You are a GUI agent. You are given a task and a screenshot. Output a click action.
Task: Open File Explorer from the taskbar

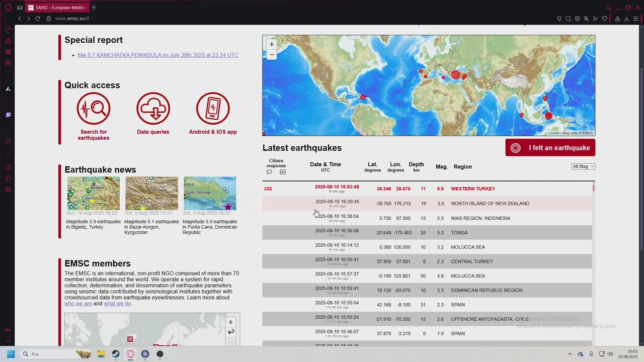(101, 354)
